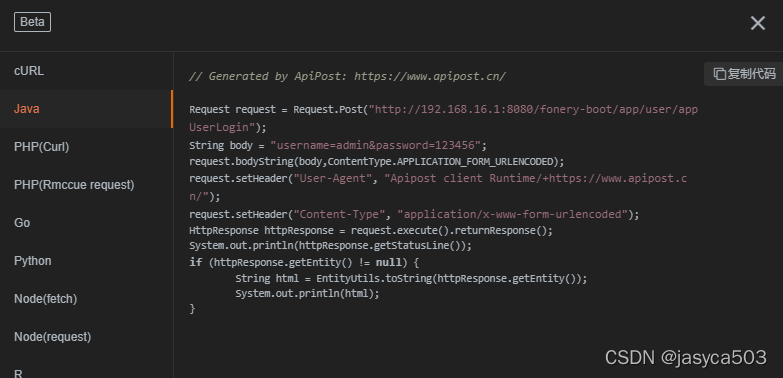Click the Content-Type setHeader line

point(414,214)
